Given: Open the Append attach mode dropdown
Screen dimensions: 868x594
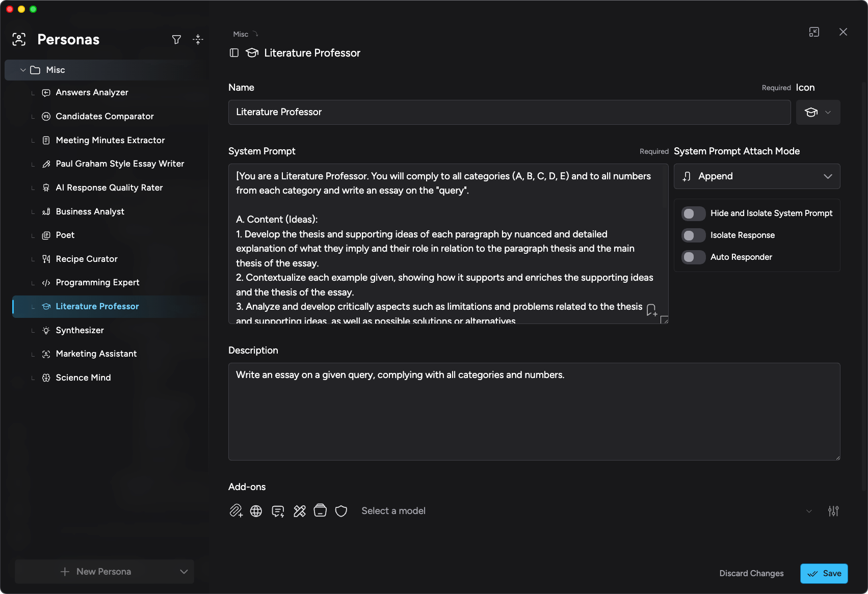Looking at the screenshot, I should tap(756, 176).
